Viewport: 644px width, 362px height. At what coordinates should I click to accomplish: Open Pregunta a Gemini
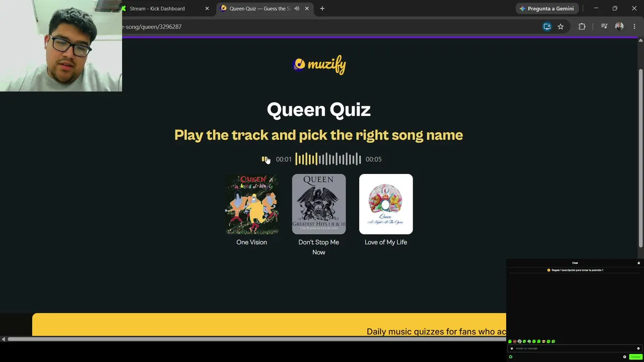click(547, 9)
